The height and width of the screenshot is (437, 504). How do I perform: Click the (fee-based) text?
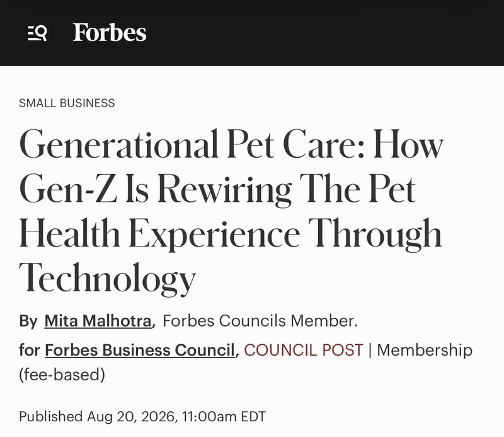tap(62, 375)
